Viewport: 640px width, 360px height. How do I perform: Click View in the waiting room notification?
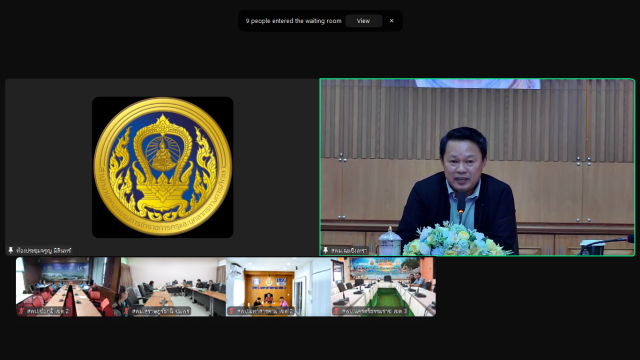[363, 21]
